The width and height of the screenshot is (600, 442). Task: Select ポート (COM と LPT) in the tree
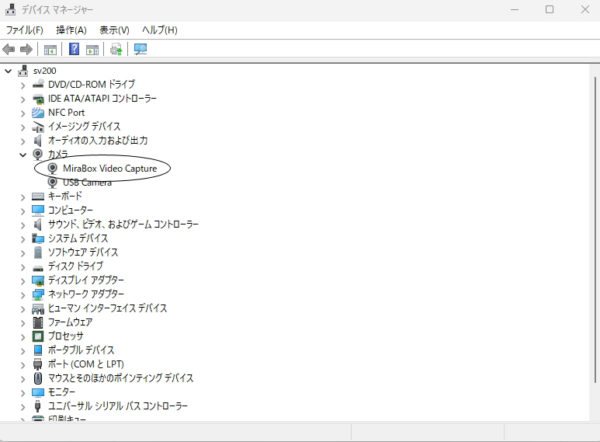pos(85,365)
